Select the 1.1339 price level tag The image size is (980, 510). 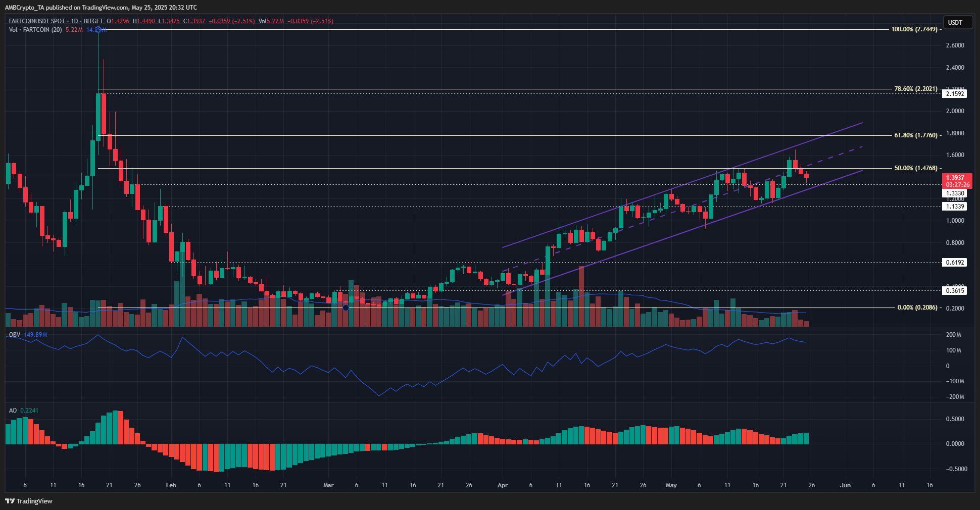pyautogui.click(x=955, y=207)
